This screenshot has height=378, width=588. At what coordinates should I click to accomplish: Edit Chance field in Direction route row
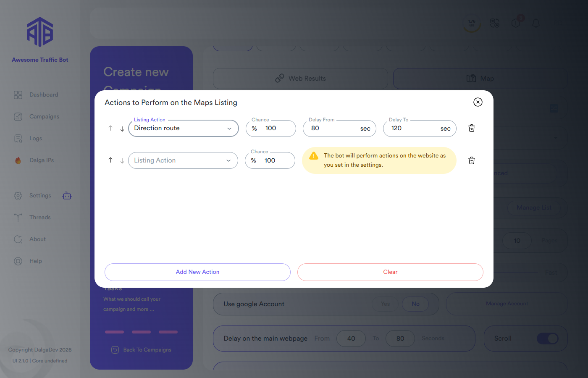point(271,128)
